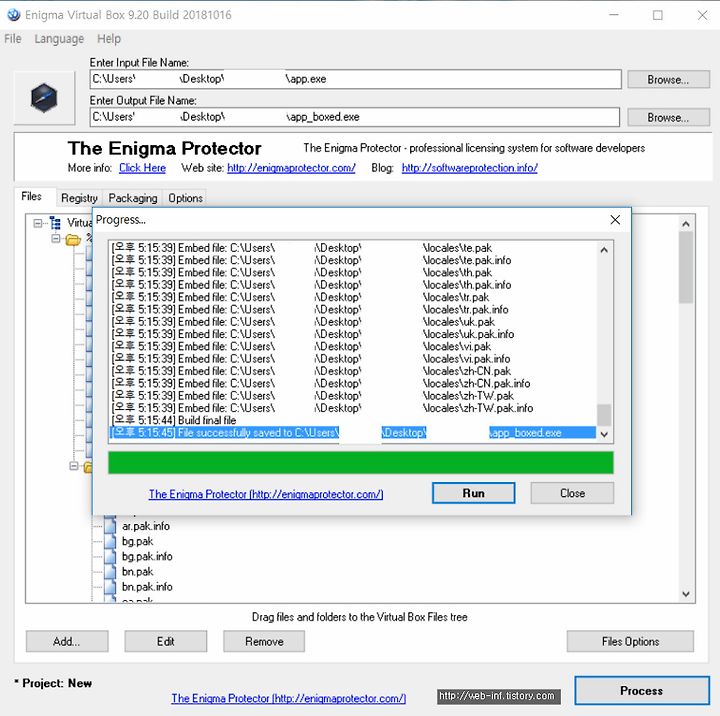
Task: Click the Close button in Progress dialog
Action: pos(572,493)
